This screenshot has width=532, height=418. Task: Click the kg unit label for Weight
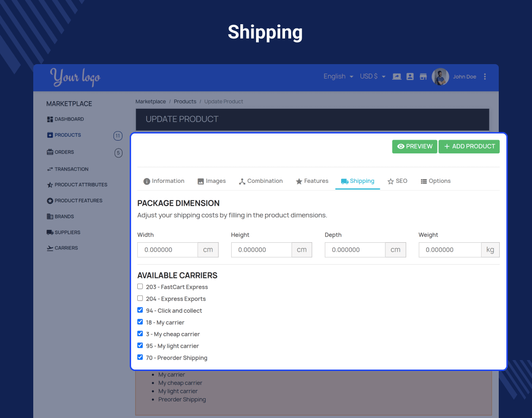point(490,250)
